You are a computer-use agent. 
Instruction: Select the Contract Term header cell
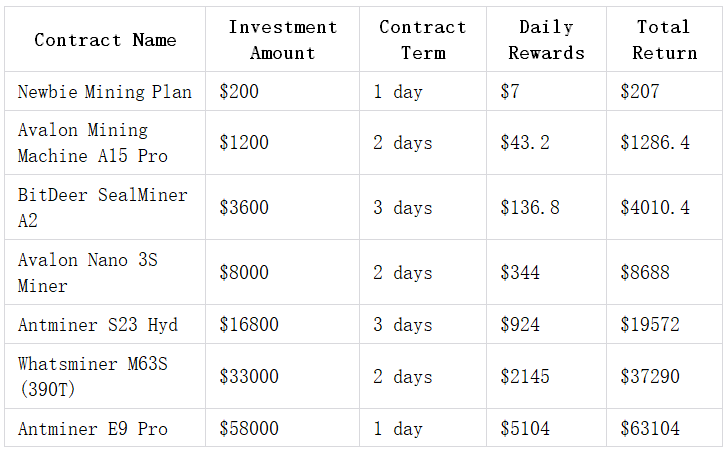[423, 40]
